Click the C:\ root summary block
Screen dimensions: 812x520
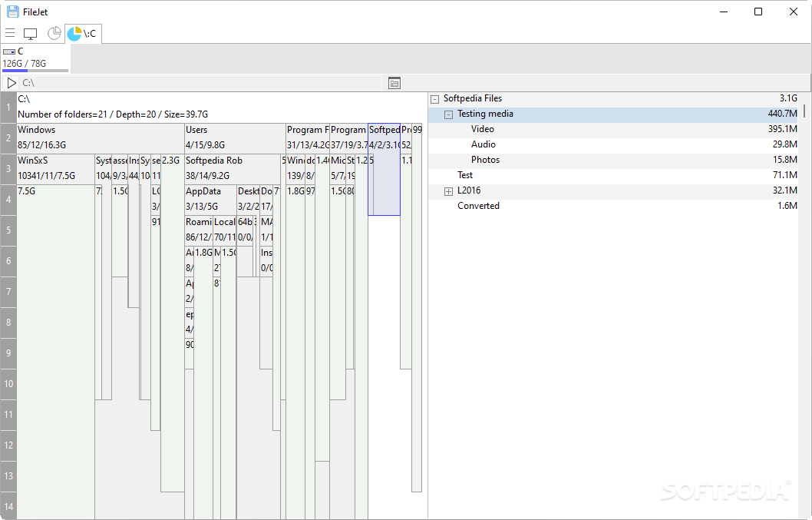coord(222,108)
